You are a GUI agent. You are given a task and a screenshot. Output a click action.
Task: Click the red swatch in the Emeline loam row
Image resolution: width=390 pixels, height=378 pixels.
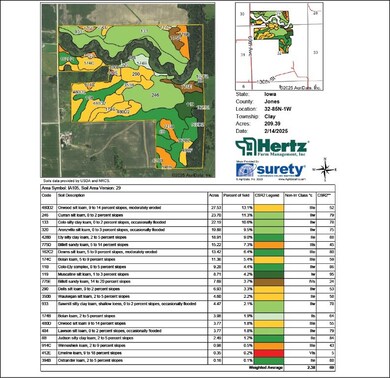pos(269,353)
